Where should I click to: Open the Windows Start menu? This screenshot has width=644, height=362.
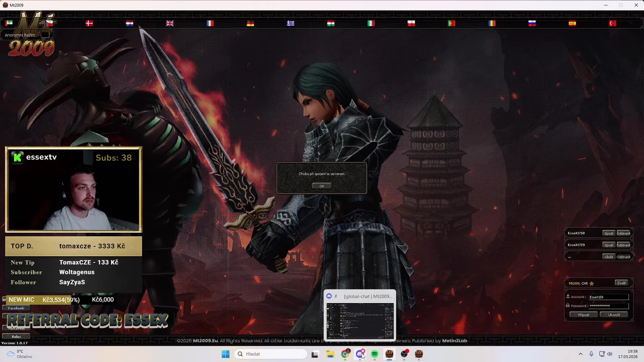point(225,354)
